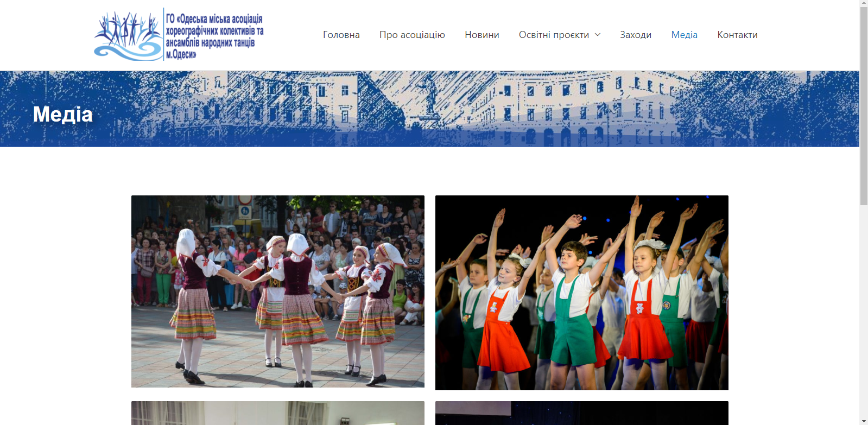
Task: Open the partially visible bottom-left gallery photo
Action: pos(277,413)
